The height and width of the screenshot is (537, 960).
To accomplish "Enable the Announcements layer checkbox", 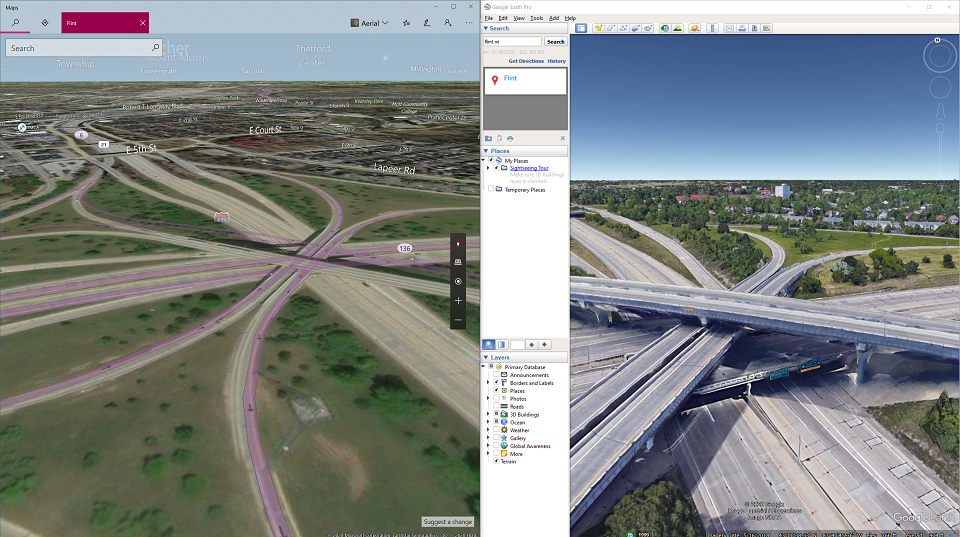I will [x=497, y=375].
